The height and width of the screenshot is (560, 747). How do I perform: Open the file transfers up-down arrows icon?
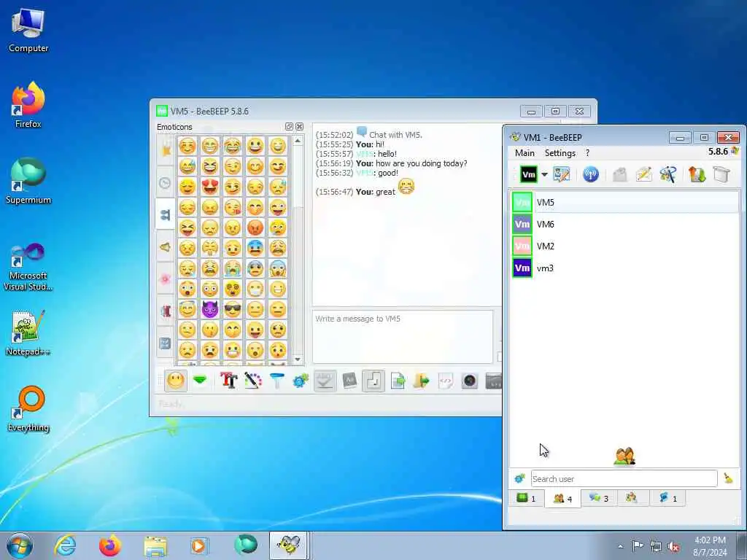[697, 175]
